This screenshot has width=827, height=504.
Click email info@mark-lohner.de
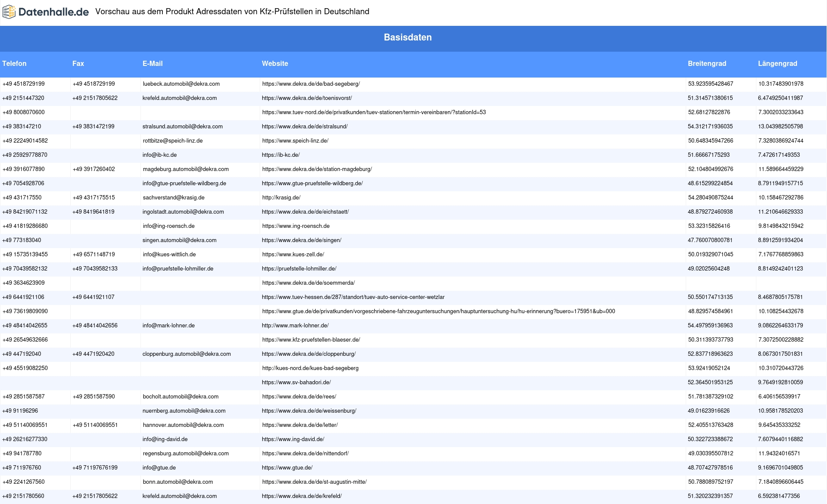[168, 326]
